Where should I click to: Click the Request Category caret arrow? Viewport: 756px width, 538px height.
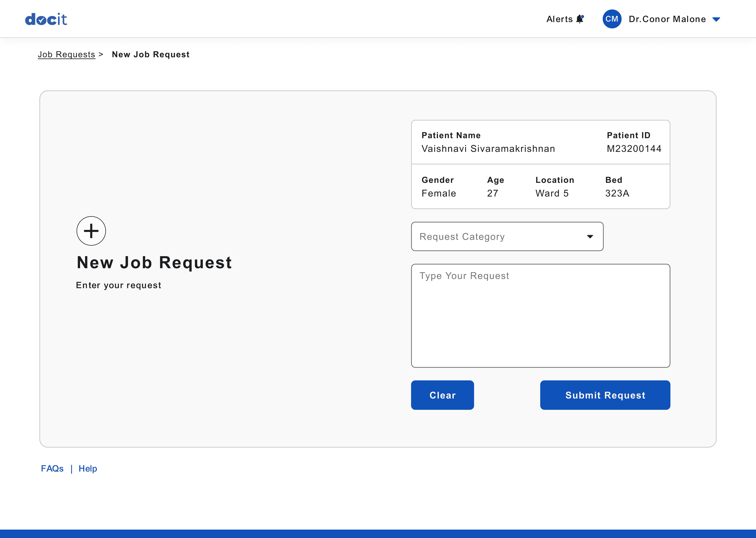(x=590, y=236)
